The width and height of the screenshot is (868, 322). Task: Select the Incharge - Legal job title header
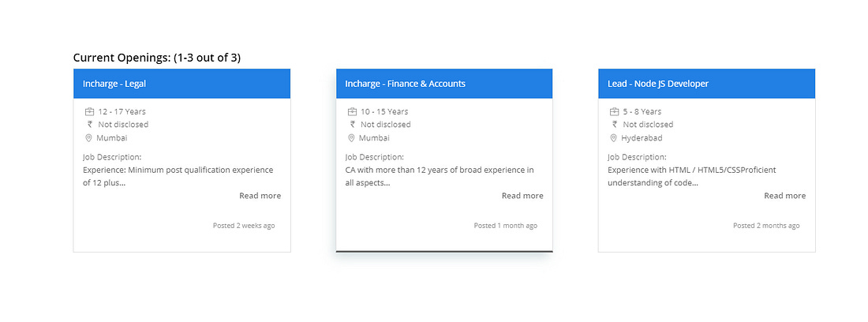182,84
